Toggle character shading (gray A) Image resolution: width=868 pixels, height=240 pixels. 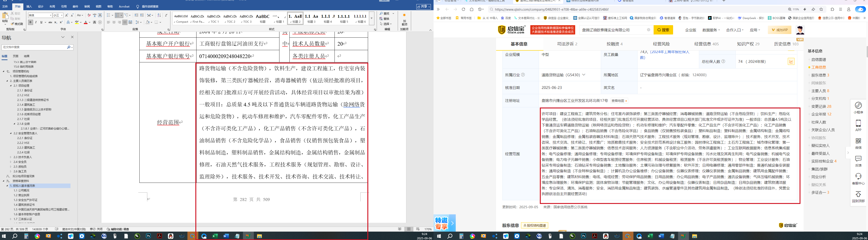[x=95, y=22]
